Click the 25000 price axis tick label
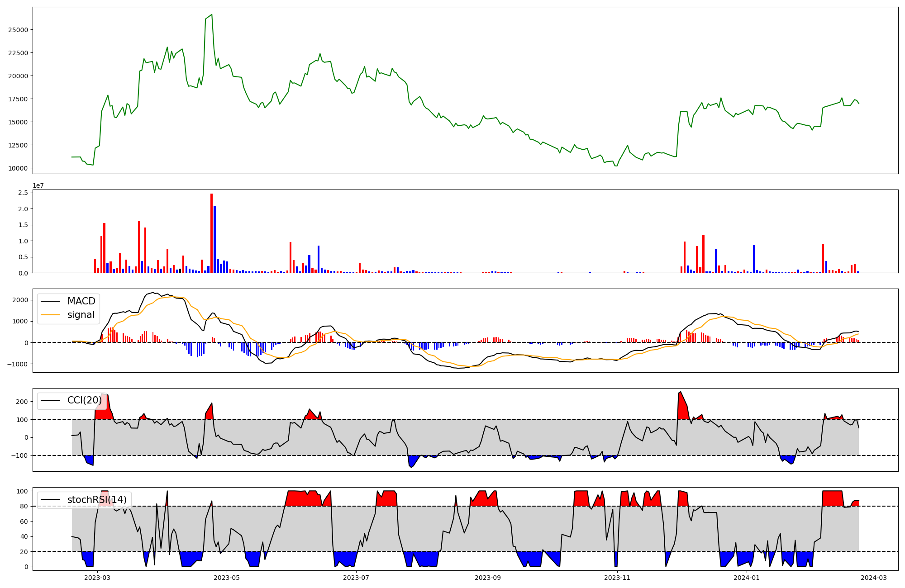Viewport: 905px width, 588px height. tap(18, 30)
